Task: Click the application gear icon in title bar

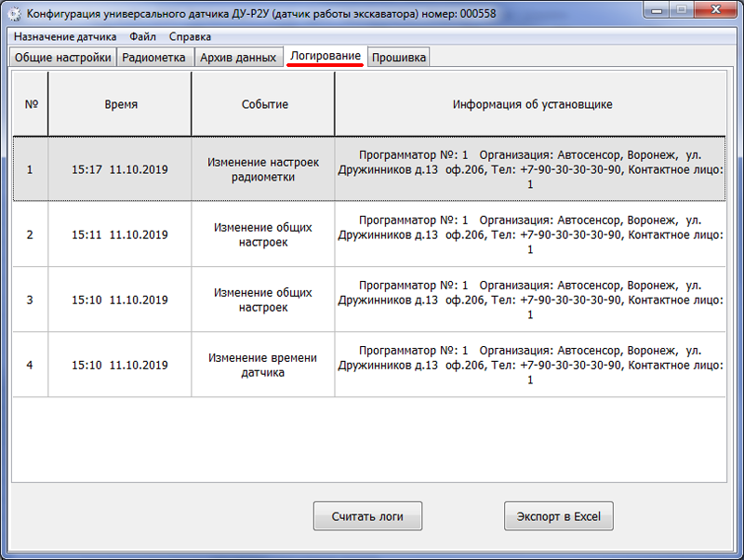Action: click(15, 14)
